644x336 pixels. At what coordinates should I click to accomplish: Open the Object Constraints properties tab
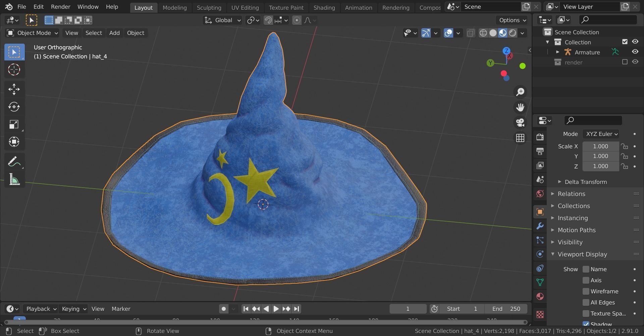540,268
